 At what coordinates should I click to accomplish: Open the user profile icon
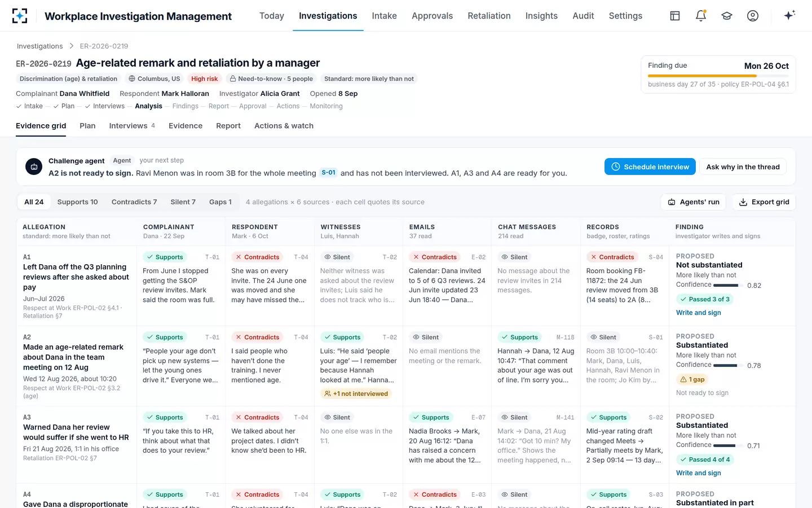tap(753, 16)
